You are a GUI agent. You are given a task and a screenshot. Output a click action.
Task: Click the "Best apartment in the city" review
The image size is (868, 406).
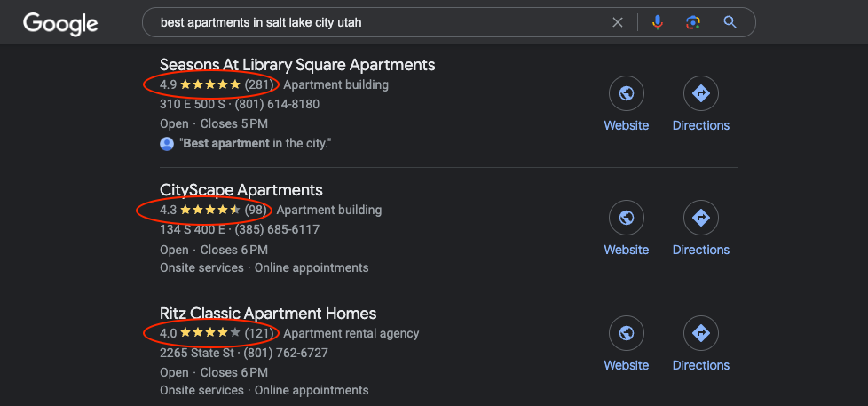256,143
